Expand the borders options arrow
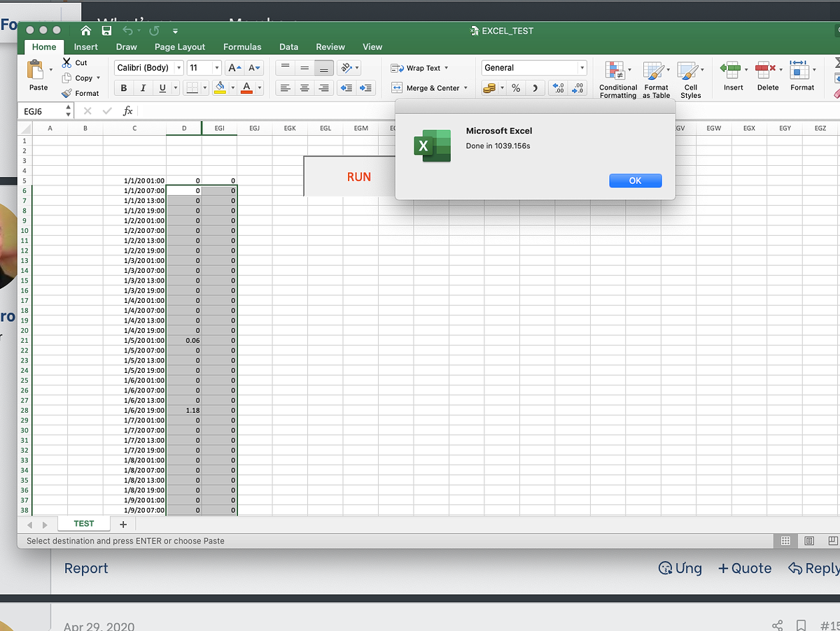Image resolution: width=840 pixels, height=631 pixels. pos(205,88)
